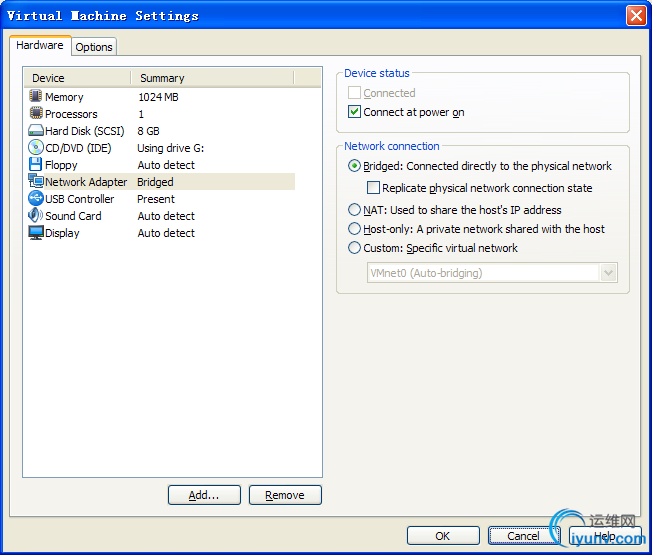Click the CD/DVD (IDE) disc icon
Viewport: 652px width, 555px height.
[x=36, y=147]
